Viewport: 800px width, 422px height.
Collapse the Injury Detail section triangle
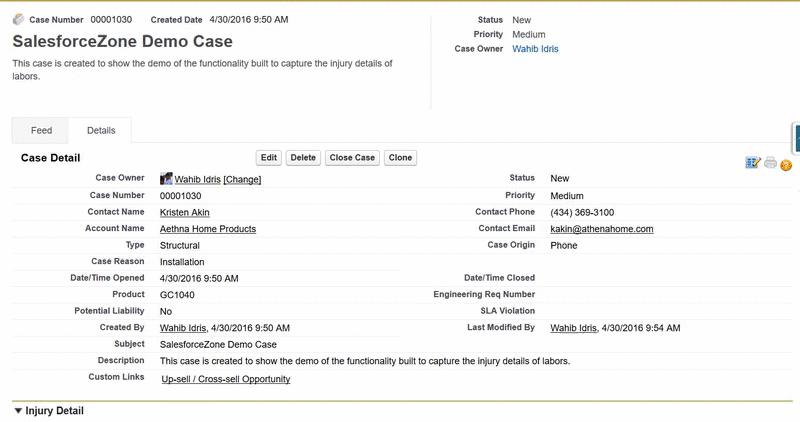(x=18, y=411)
